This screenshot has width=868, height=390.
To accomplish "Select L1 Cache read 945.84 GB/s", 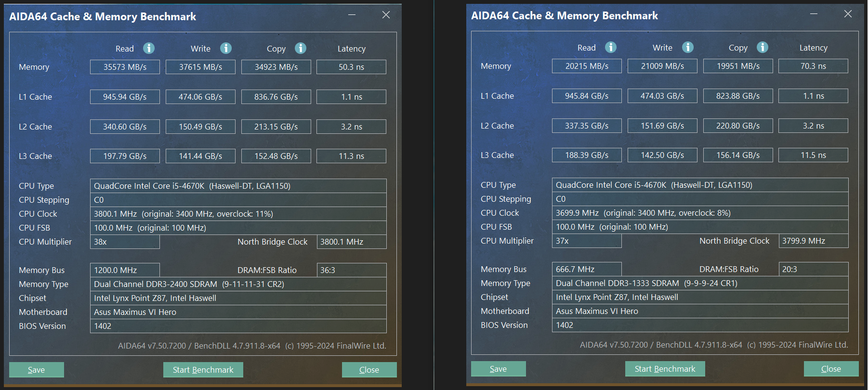I will click(x=587, y=96).
